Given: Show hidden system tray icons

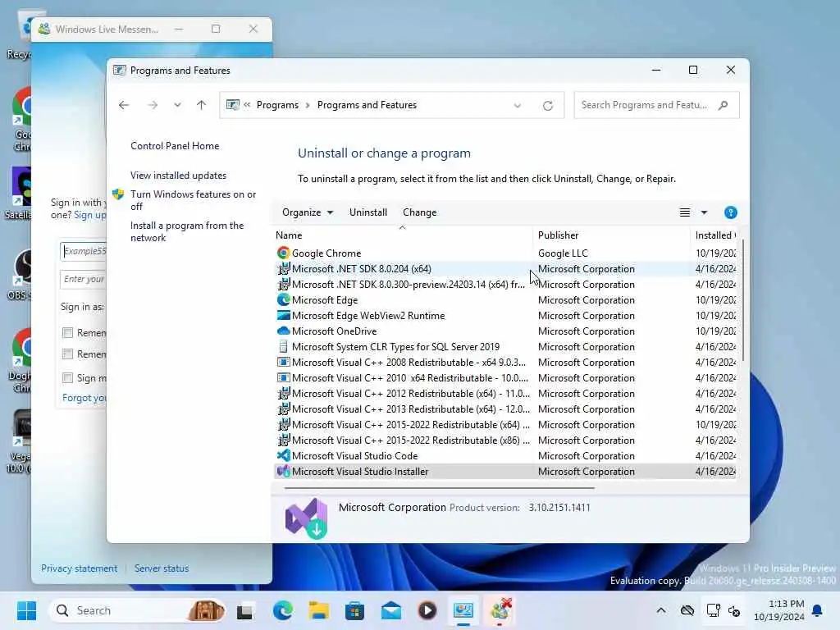Looking at the screenshot, I should pyautogui.click(x=661, y=610).
